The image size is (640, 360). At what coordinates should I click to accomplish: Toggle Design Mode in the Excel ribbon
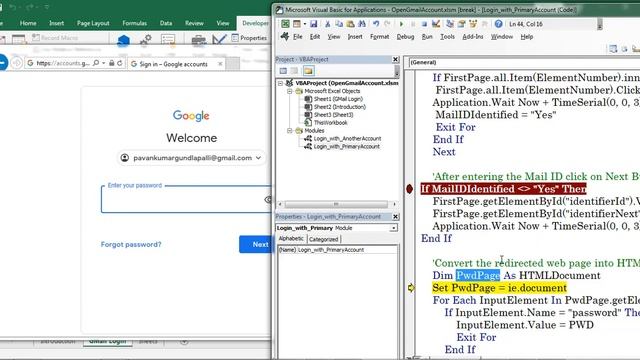click(x=219, y=39)
